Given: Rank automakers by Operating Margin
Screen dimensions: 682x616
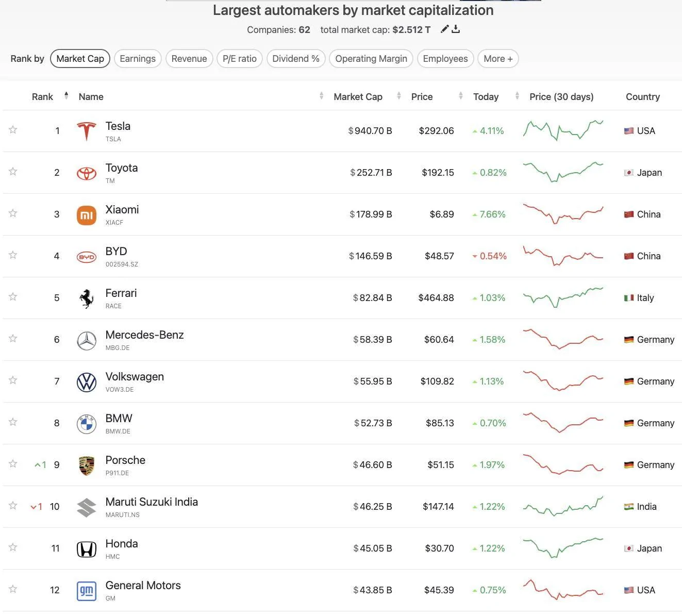Looking at the screenshot, I should coord(371,59).
